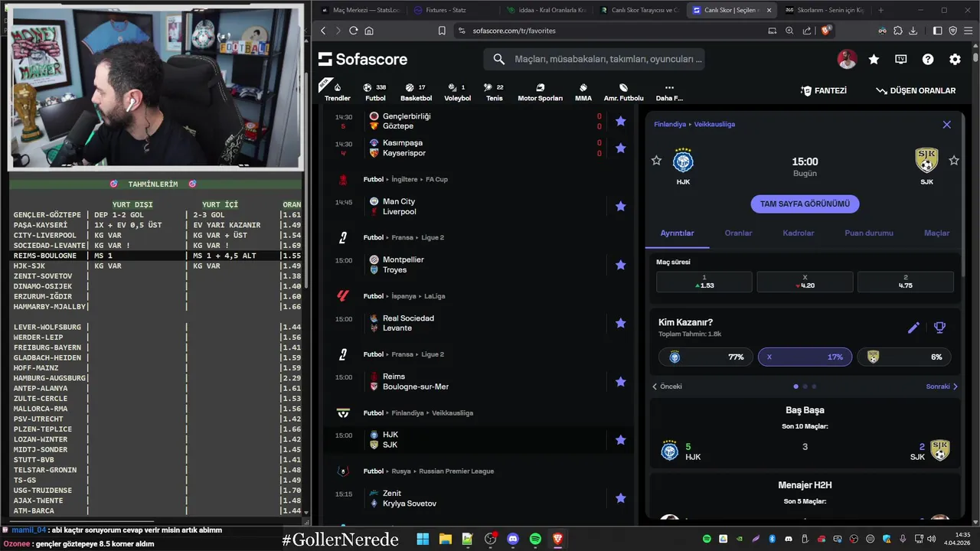Click the Sofascore logo
This screenshot has height=551, width=980.
pyautogui.click(x=363, y=59)
